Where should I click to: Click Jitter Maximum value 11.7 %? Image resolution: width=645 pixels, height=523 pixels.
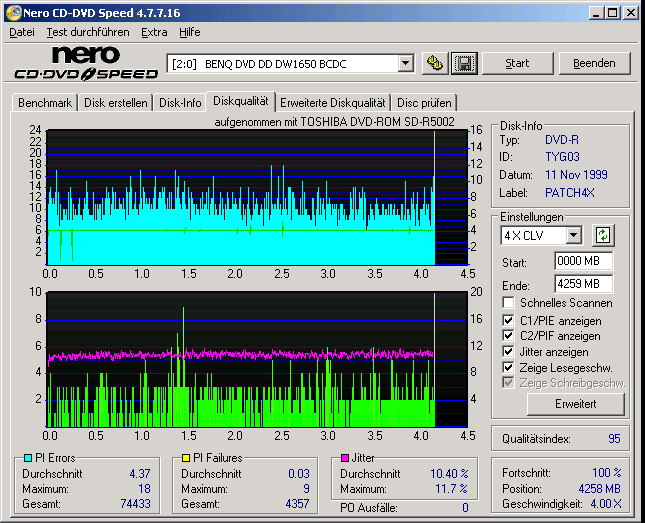452,489
